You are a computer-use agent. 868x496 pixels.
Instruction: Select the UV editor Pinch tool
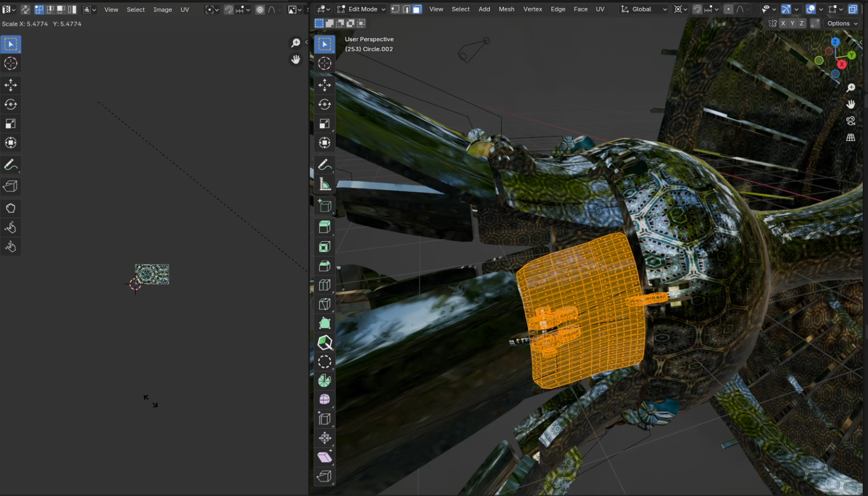click(x=11, y=247)
